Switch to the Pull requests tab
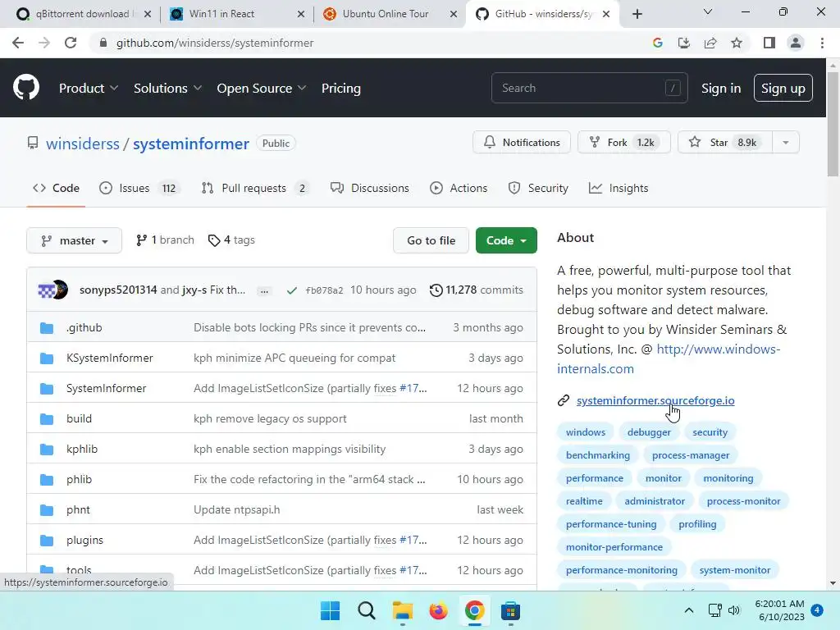 (255, 188)
